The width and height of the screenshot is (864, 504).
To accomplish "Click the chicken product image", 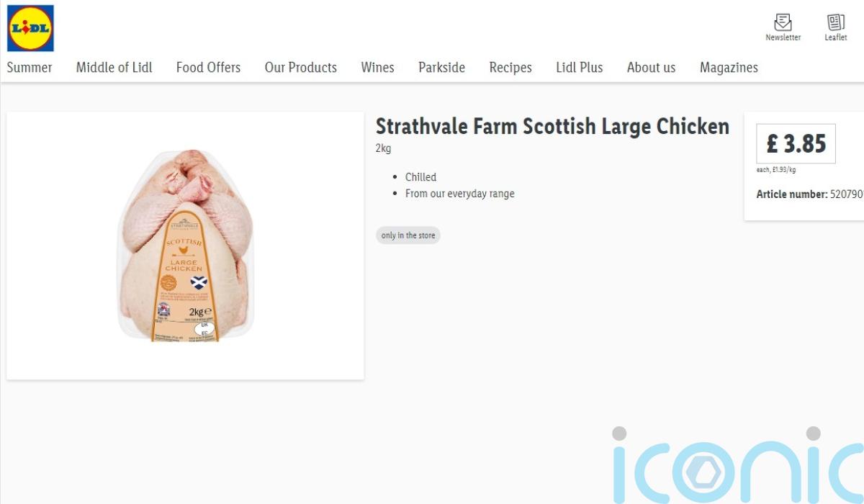I will 185,246.
